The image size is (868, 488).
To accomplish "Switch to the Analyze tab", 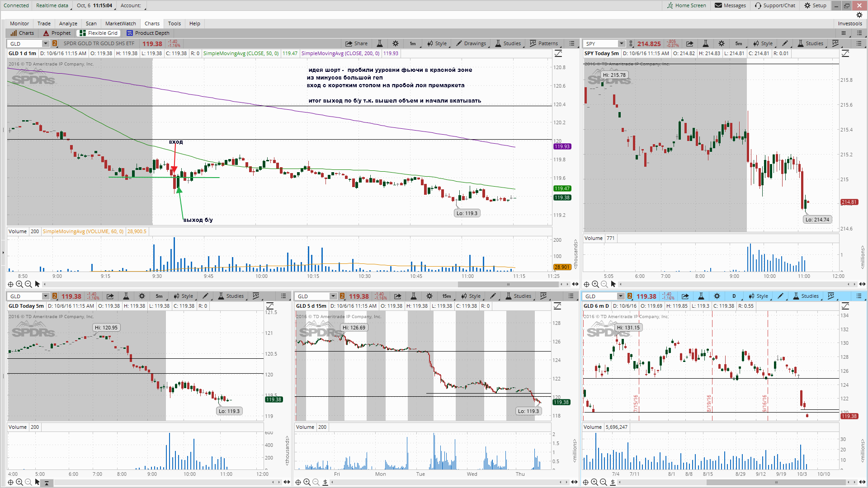I will coord(68,23).
